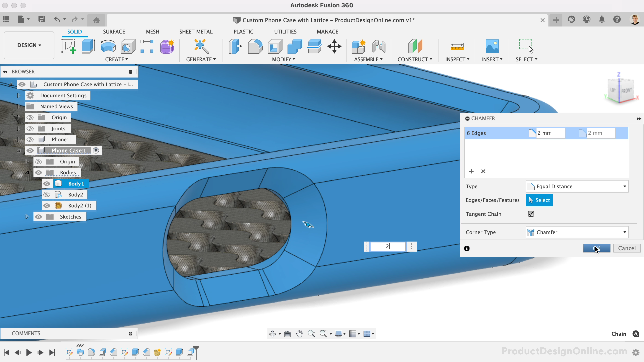644x362 pixels.
Task: Select the Move/Copy arrows icon
Action: pos(334,46)
